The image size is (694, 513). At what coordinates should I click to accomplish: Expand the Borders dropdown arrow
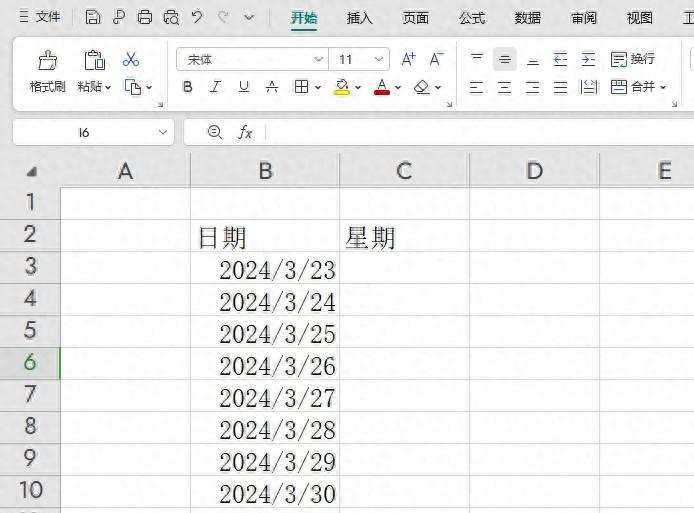pyautogui.click(x=318, y=87)
